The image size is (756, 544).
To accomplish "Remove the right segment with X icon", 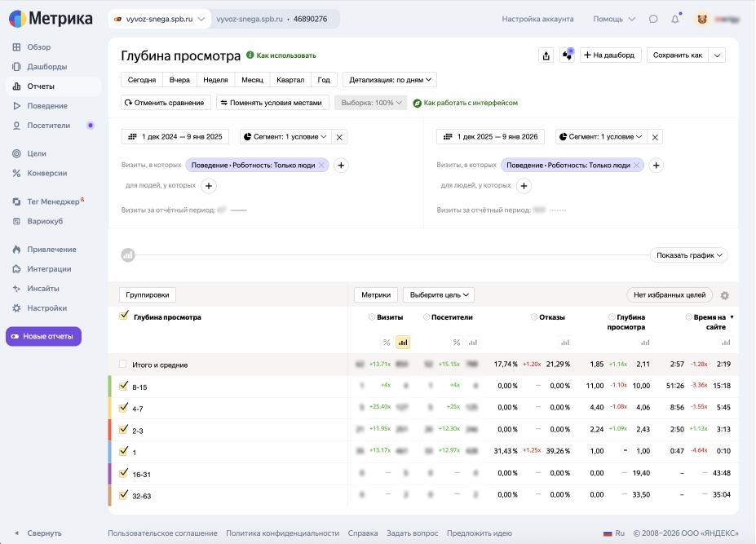I will 656,137.
